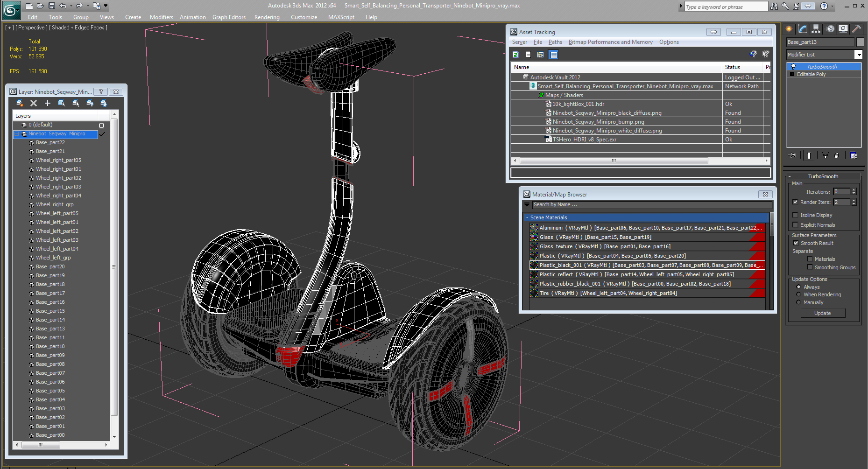Click Hide/Unhide All Layers icon

[90, 103]
